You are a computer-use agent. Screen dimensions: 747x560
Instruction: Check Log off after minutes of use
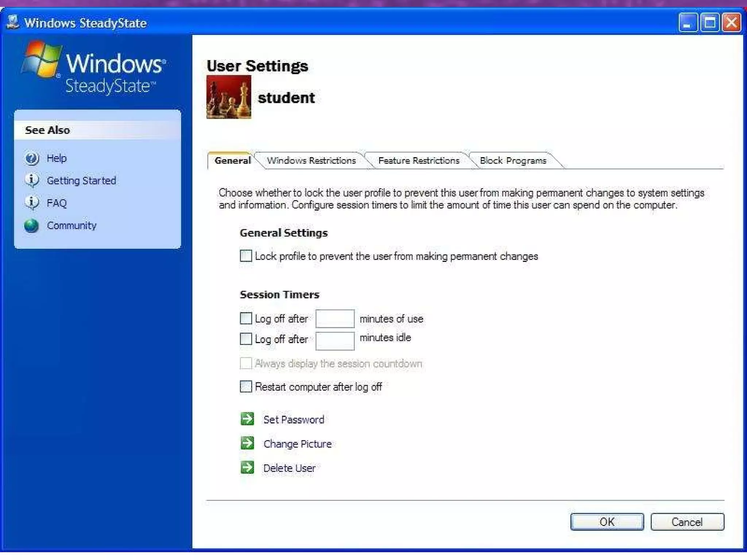pos(246,318)
